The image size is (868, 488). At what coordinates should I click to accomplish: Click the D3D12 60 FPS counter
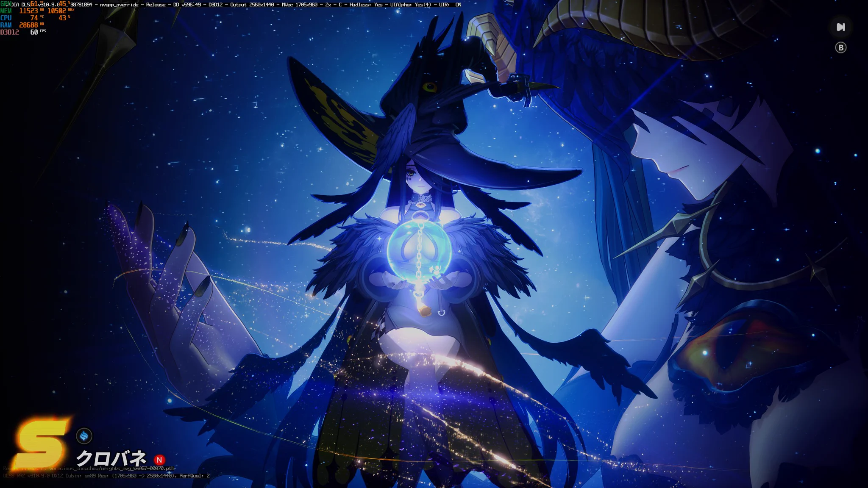23,32
